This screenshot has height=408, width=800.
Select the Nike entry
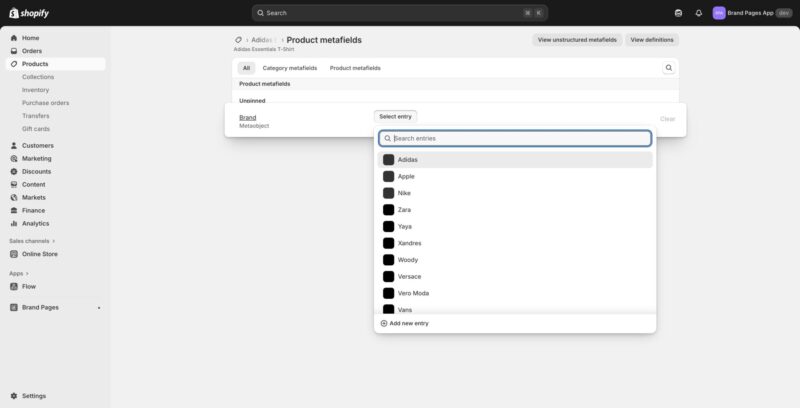pyautogui.click(x=515, y=193)
